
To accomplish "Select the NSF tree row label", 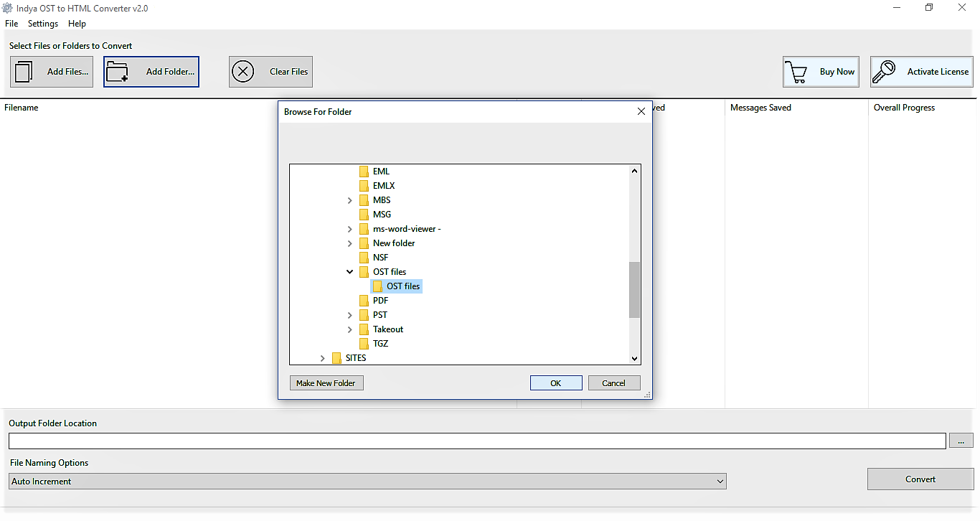I will pos(380,258).
